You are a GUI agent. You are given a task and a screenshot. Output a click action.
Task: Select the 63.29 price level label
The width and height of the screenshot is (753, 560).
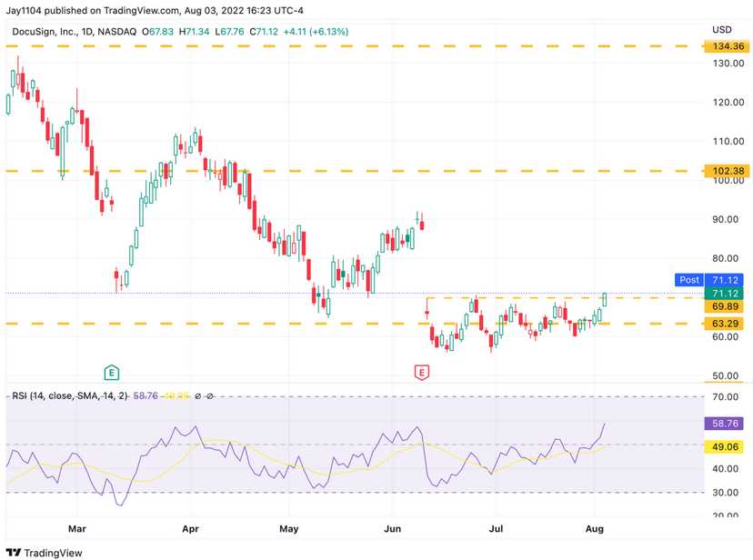point(725,324)
